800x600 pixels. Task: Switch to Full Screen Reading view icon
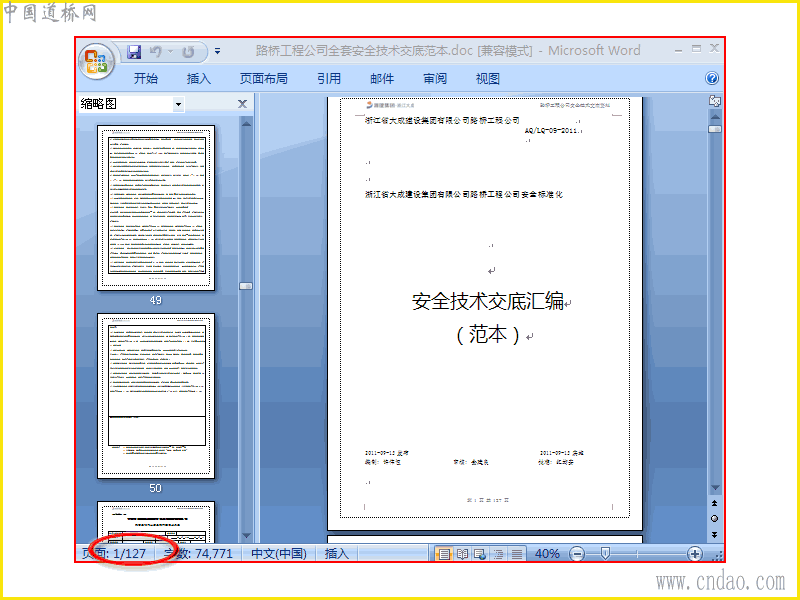[x=462, y=554]
